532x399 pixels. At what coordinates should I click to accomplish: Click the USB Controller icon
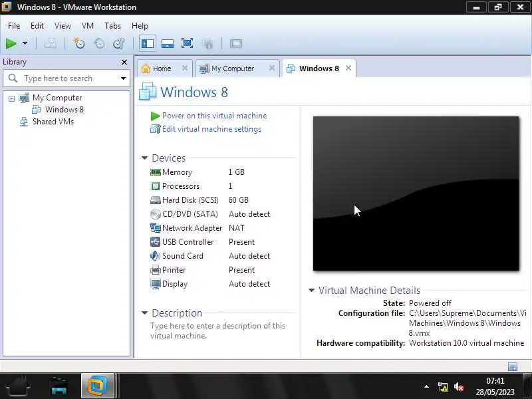coord(156,242)
